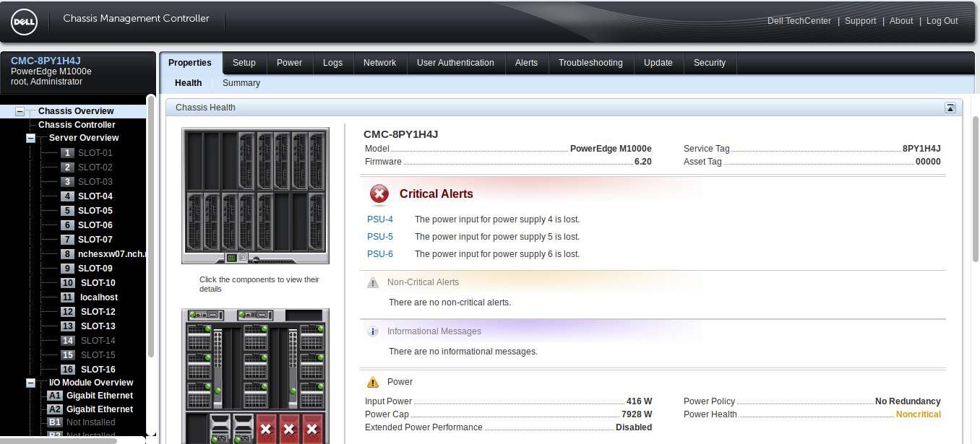Select the slot 14 number badge
Screen dimensions: 980x444
coord(68,341)
